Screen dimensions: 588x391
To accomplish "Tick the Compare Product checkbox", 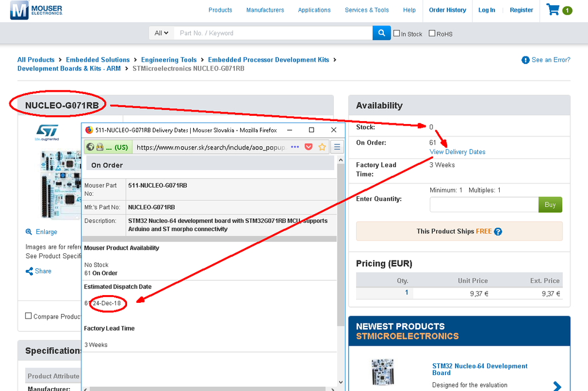I will pos(28,316).
